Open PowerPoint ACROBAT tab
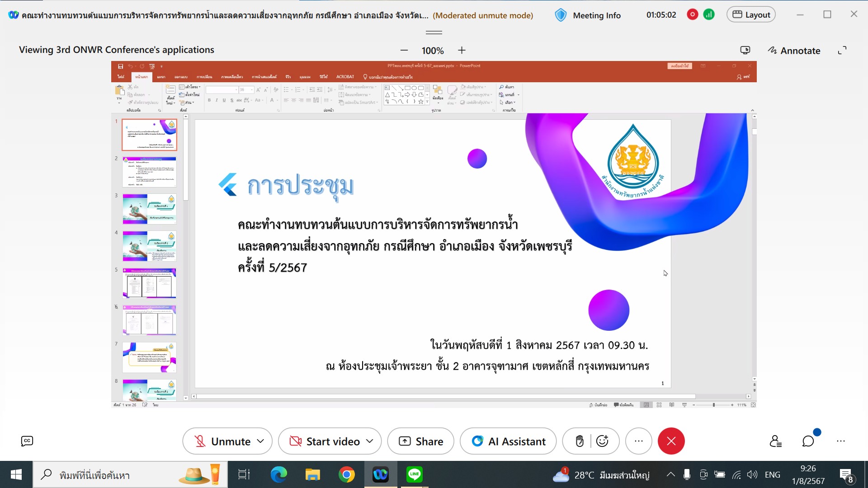Viewport: 868px width, 488px height. [x=345, y=77]
